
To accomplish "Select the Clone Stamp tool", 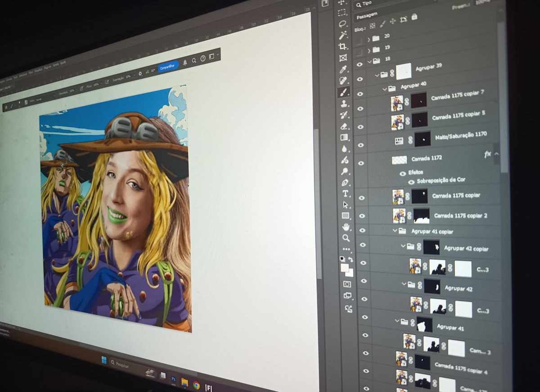I will click(x=344, y=103).
